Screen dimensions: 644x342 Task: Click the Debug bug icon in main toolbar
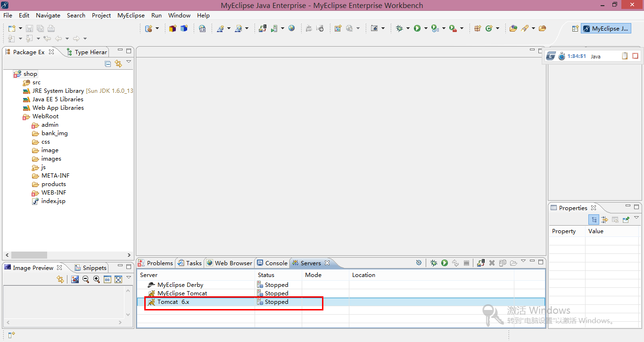click(400, 28)
